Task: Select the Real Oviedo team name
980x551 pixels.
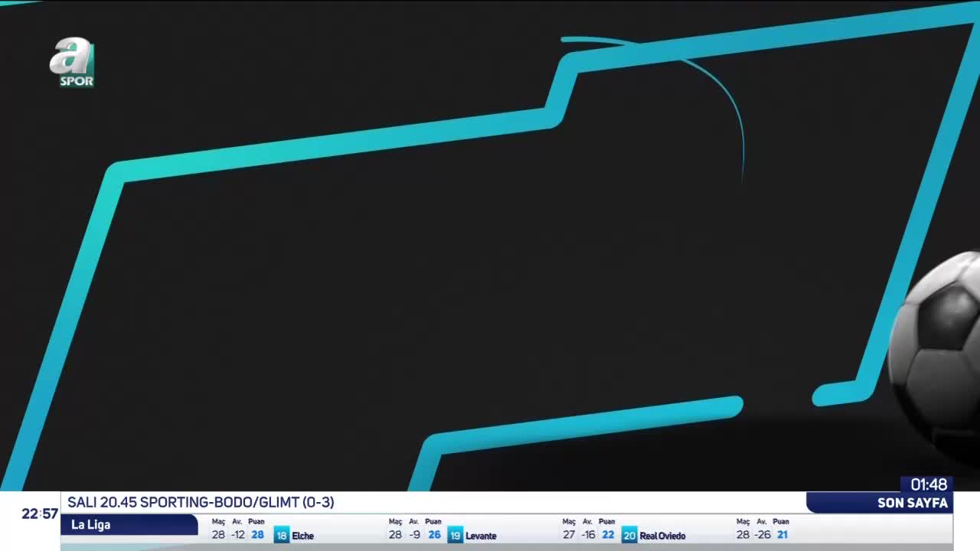Action: (x=662, y=536)
